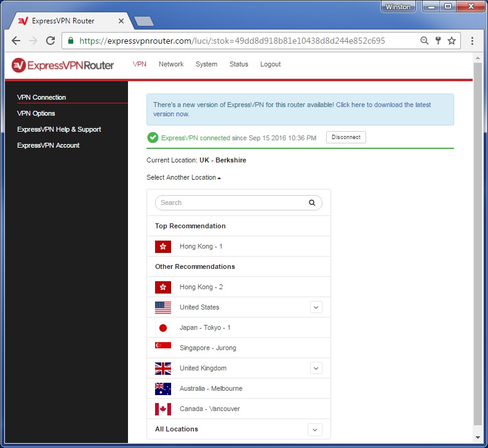Expand the All Locations list
This screenshot has width=488, height=448.
314,430
